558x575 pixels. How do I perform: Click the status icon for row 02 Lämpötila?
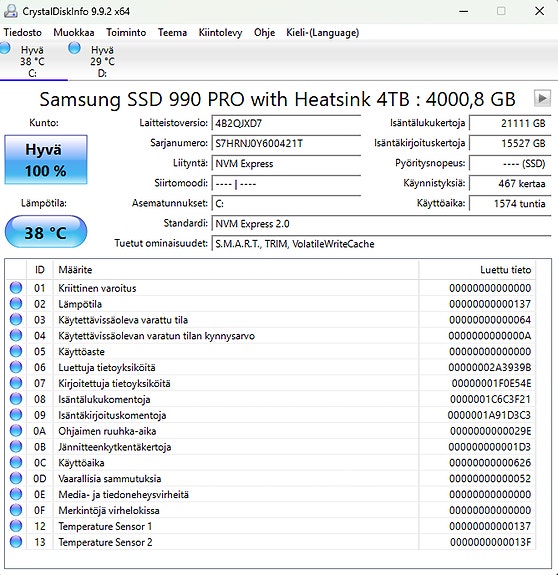coord(16,304)
